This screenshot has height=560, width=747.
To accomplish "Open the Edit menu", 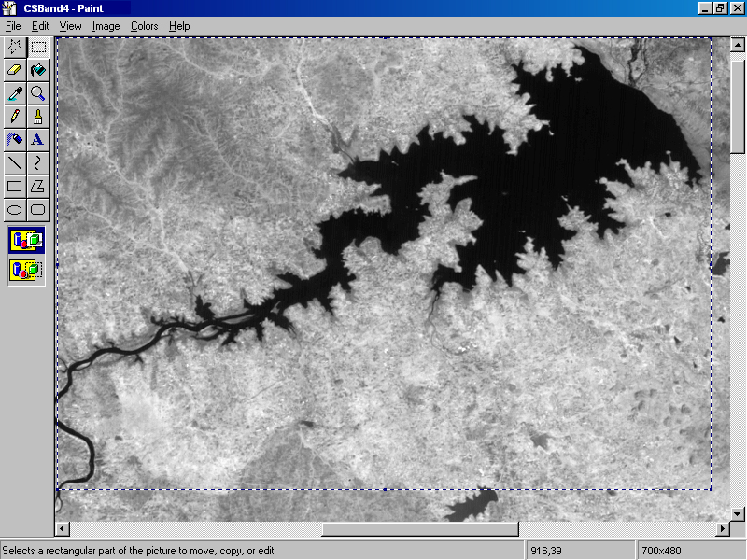I will pos(40,26).
